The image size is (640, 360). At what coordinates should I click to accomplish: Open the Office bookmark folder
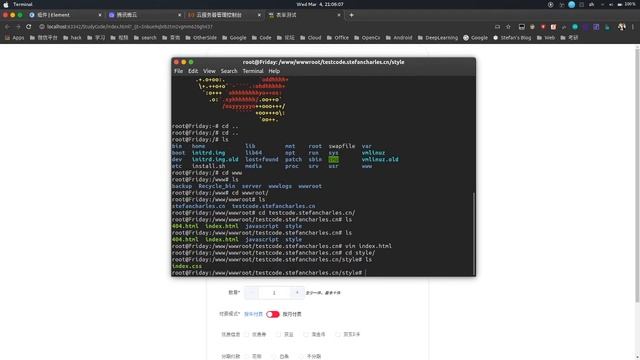pos(338,38)
